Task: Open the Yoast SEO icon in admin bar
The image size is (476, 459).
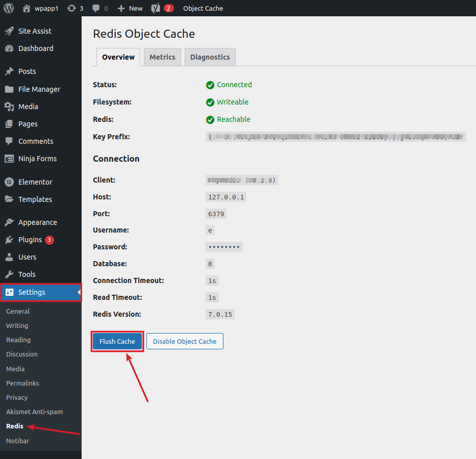Action: coord(156,8)
